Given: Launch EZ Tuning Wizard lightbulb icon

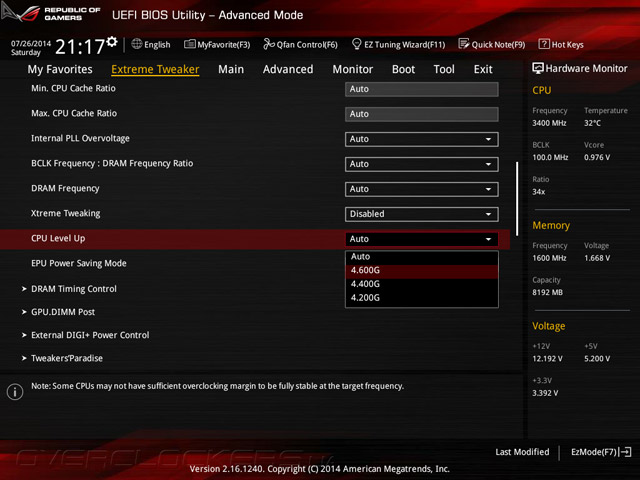Looking at the screenshot, I should 356,44.
